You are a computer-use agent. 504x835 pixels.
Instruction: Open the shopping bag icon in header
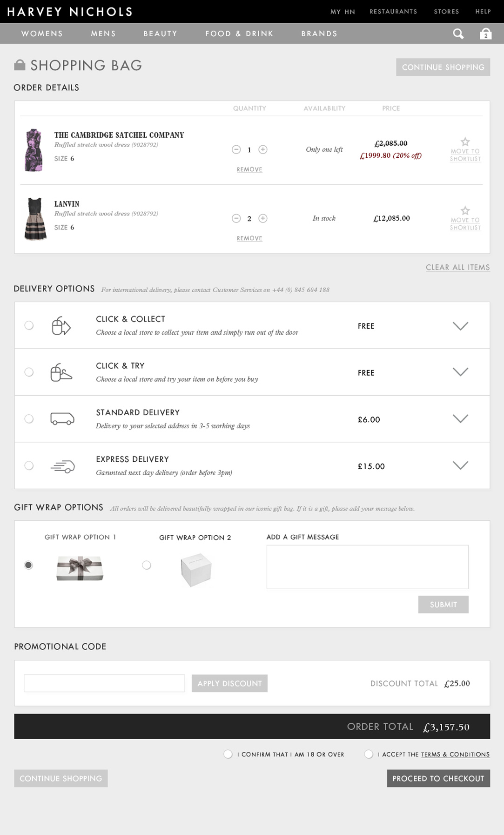tap(485, 34)
